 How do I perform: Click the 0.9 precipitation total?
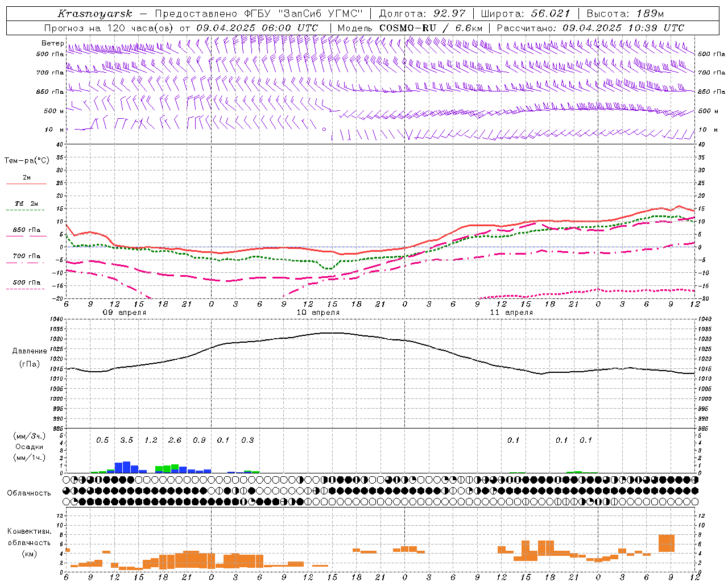[199, 440]
